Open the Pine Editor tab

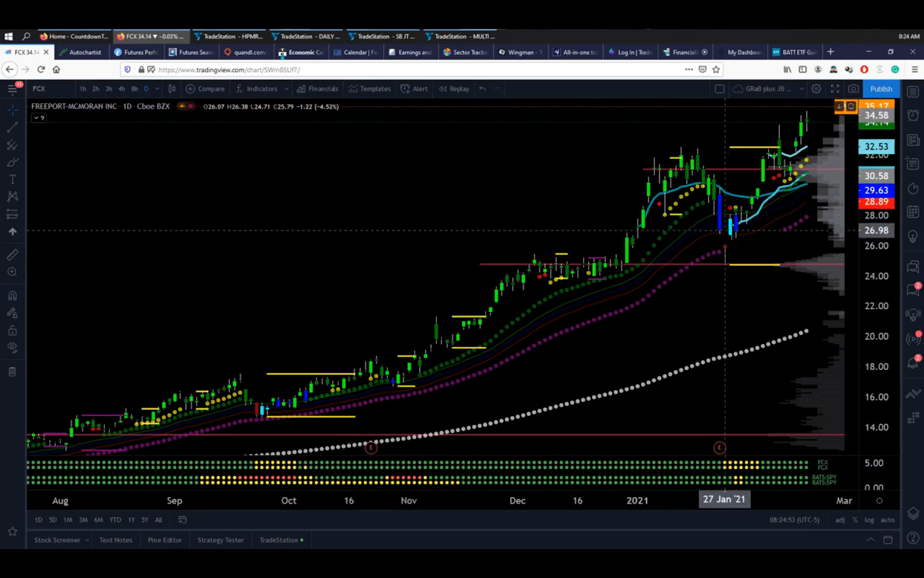[x=165, y=540]
